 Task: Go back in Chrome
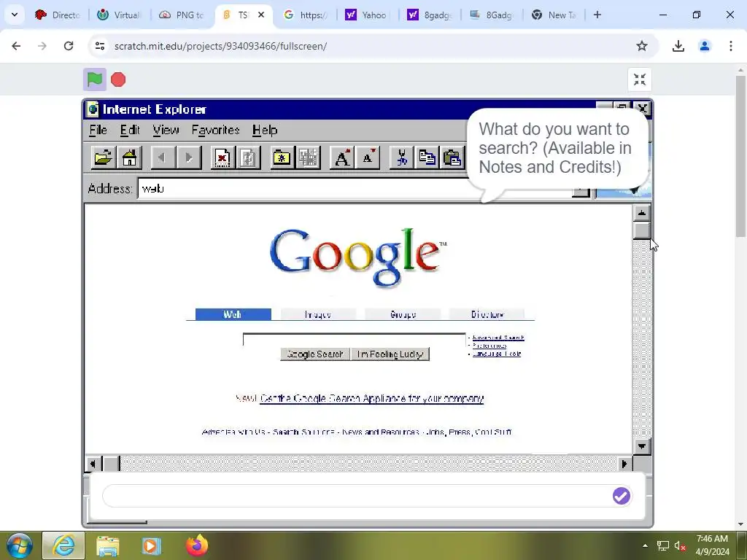(16, 46)
